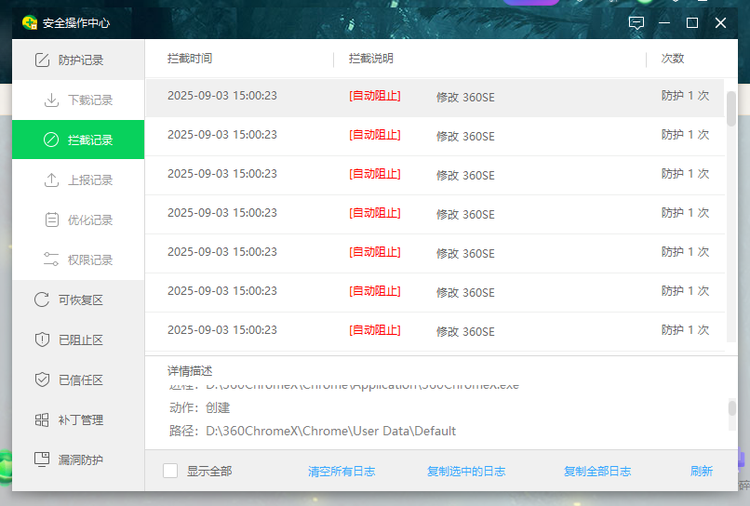
Task: Minimize the 安全操作中心 window
Action: point(664,22)
